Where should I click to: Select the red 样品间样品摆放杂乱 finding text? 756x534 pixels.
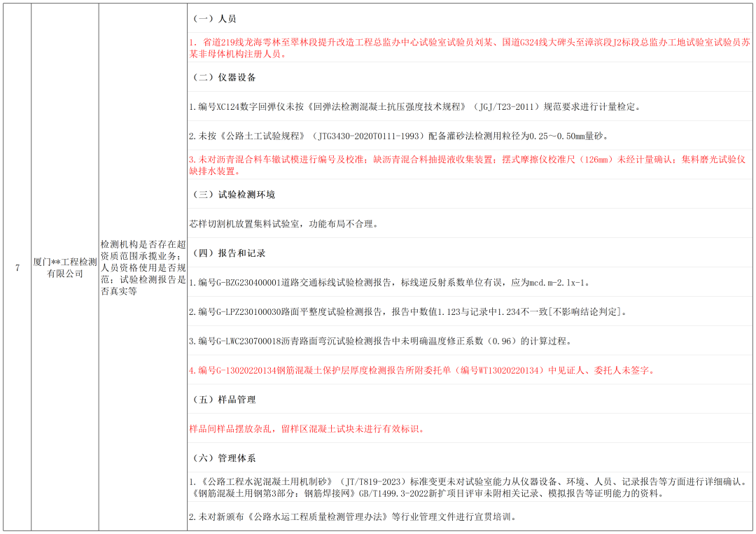[x=307, y=428]
